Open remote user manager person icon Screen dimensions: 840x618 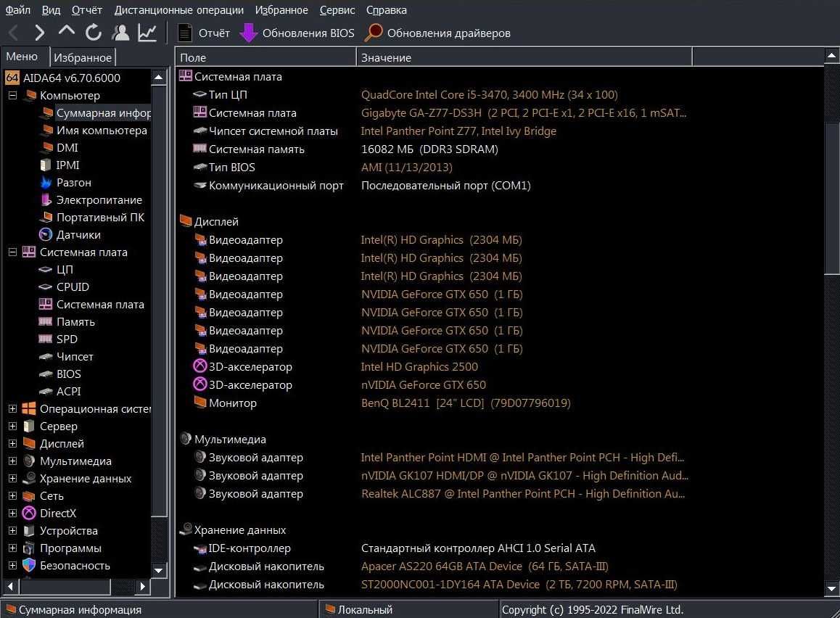(x=120, y=33)
